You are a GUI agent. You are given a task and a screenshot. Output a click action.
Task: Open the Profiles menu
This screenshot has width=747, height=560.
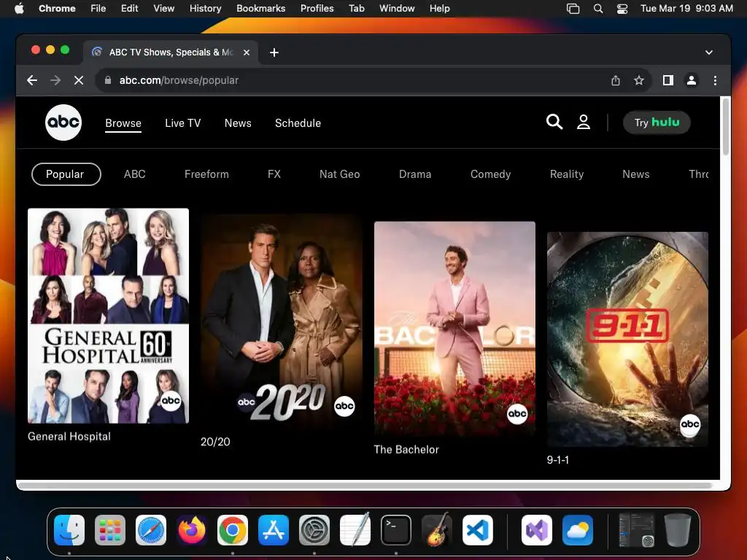[317, 8]
